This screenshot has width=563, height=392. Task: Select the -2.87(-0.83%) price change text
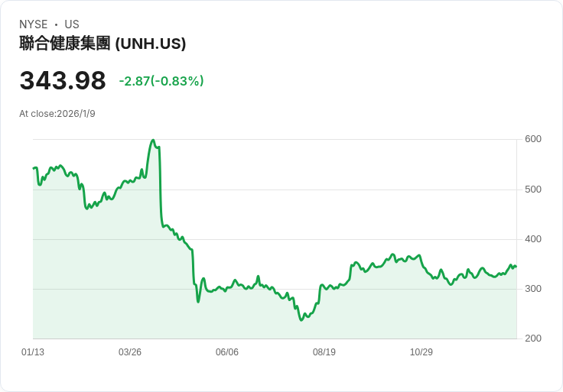click(x=161, y=81)
